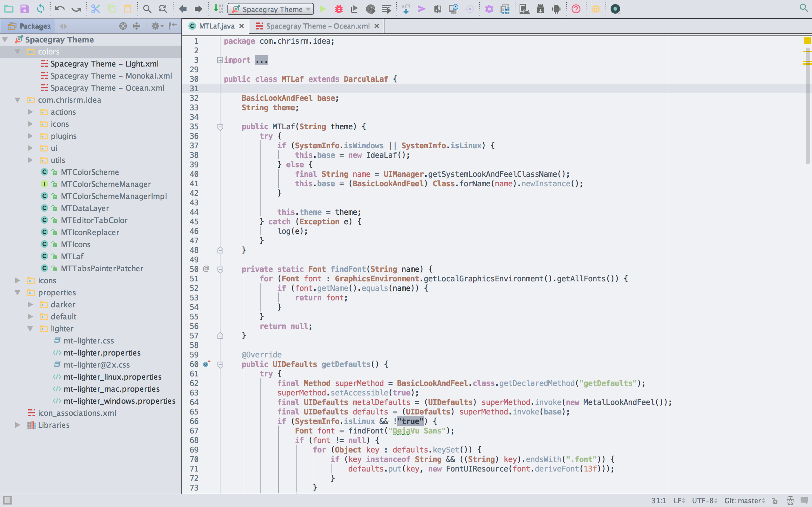
Task: Toggle the line 35 constructor fold marker
Action: [x=220, y=127]
